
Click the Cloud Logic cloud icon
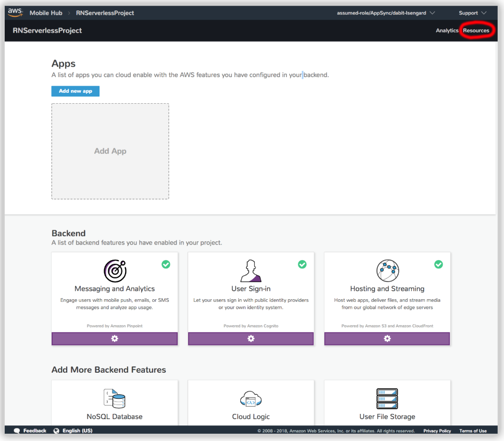click(251, 399)
